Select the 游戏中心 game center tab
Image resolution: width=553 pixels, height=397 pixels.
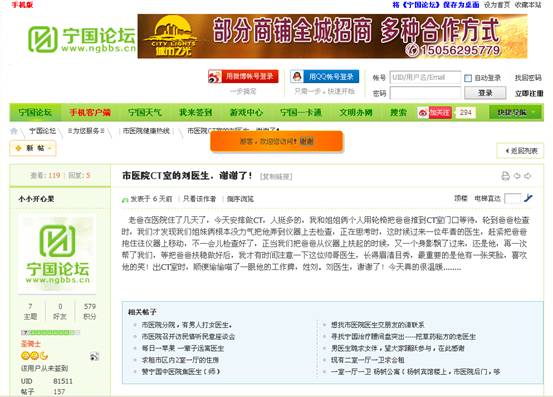[x=246, y=112]
